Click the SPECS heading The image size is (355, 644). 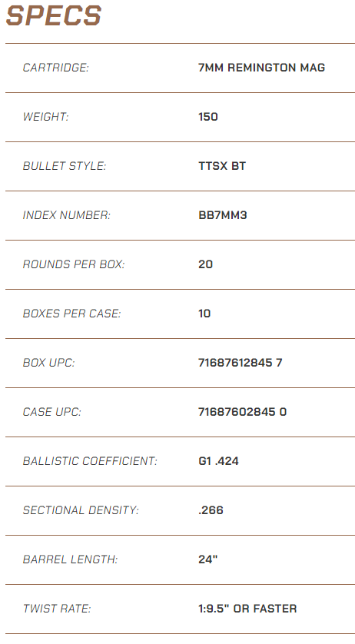(54, 15)
